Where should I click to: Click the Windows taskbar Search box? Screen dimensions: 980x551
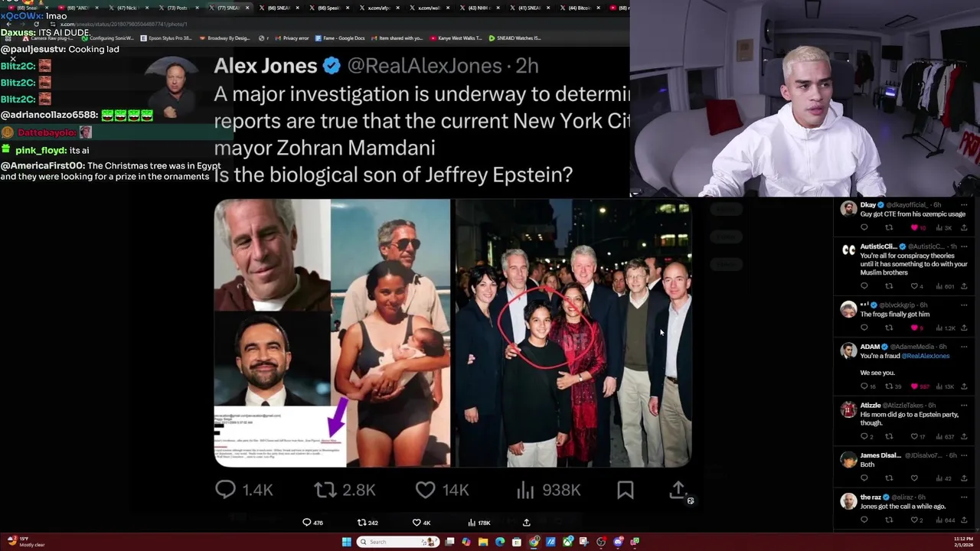tap(398, 542)
